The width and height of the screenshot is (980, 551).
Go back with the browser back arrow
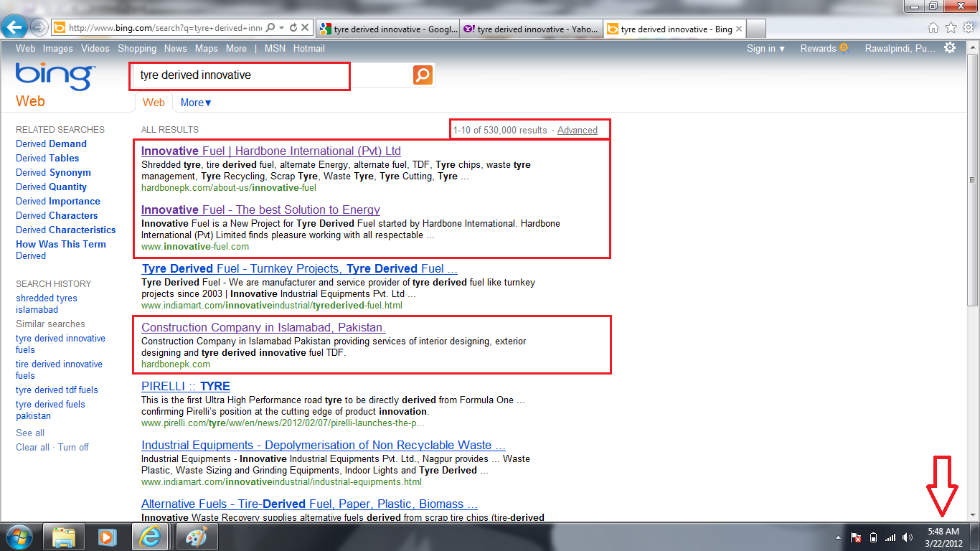point(15,28)
